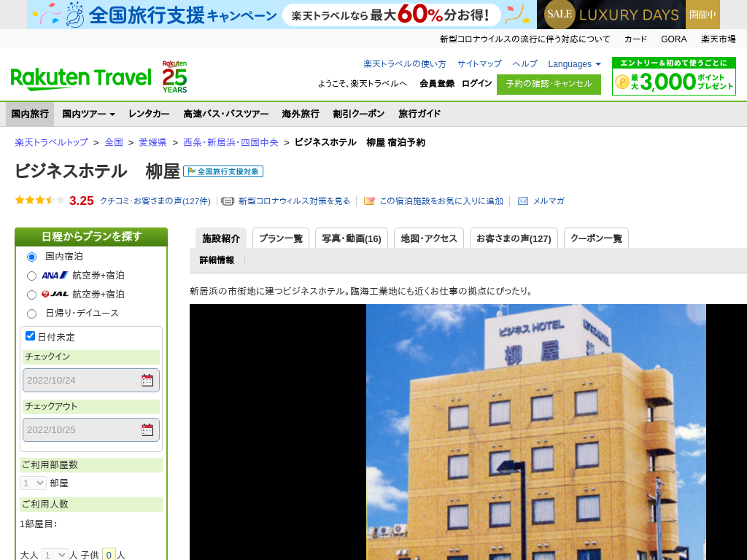Open the 新型コロナウイルスの流行に伴う対応について link
747x560 pixels.
point(525,39)
